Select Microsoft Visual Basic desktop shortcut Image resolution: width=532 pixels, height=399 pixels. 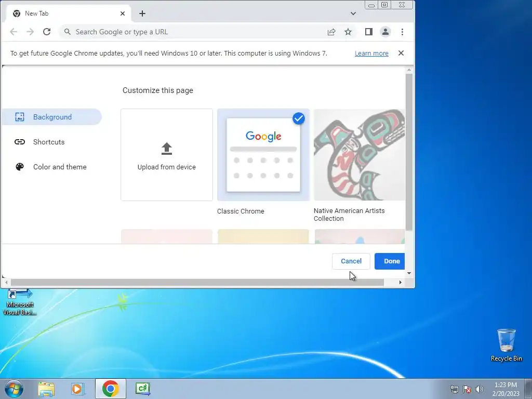(20, 302)
